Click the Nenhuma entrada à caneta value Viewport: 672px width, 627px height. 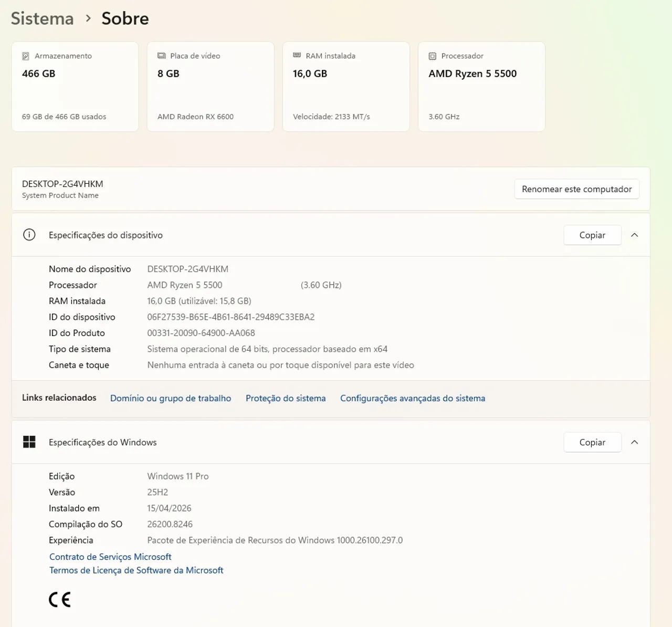coord(281,365)
